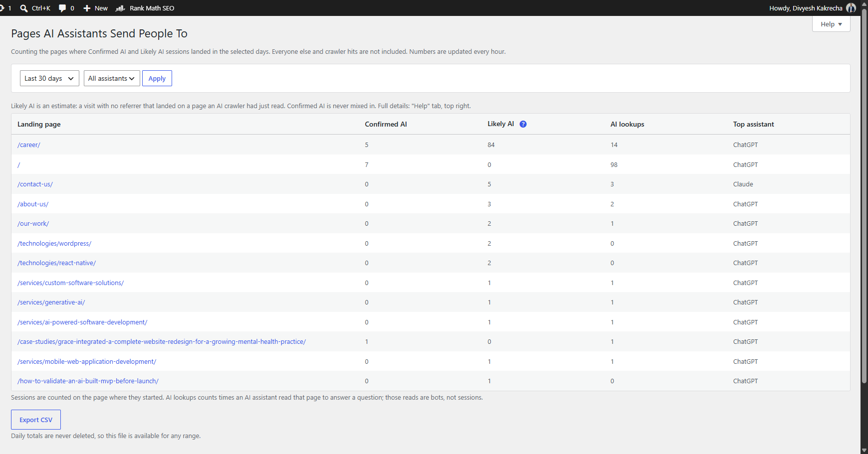Open the /contact-us/ landing page link
868x454 pixels.
point(35,184)
